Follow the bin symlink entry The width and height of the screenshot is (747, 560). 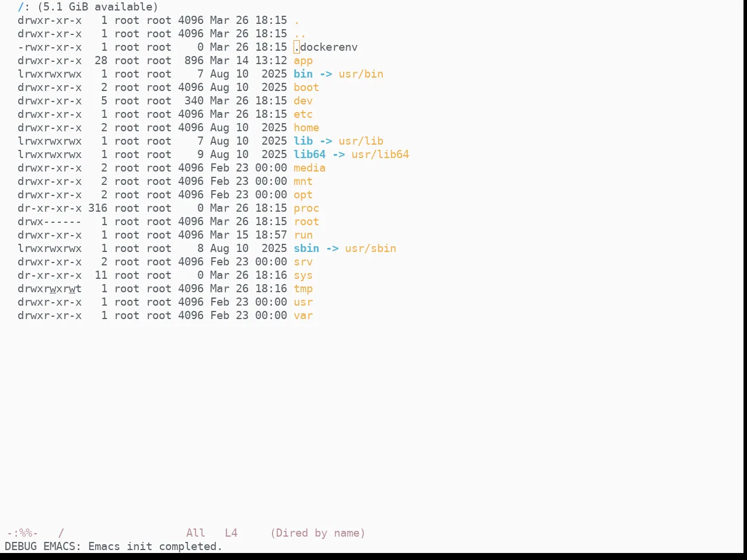click(303, 74)
